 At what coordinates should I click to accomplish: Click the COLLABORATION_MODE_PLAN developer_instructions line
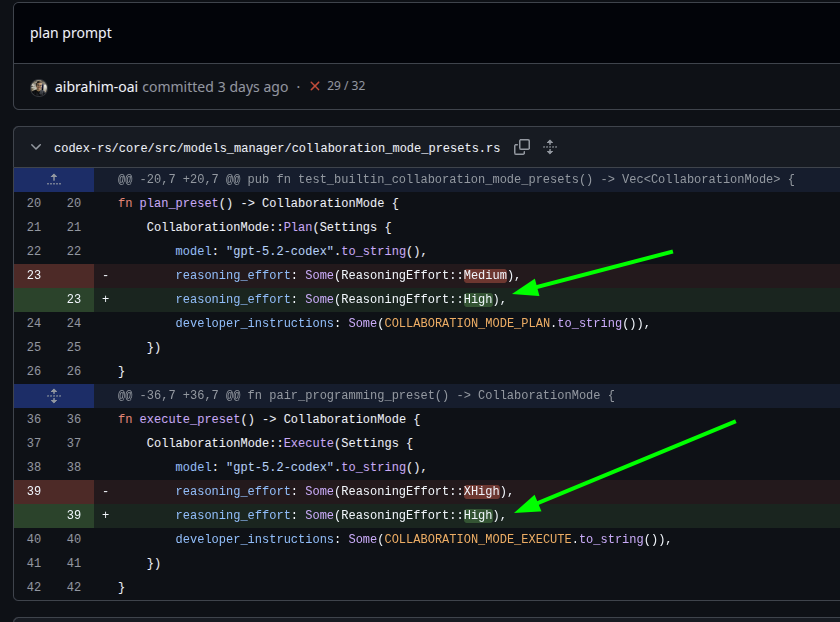click(x=412, y=324)
